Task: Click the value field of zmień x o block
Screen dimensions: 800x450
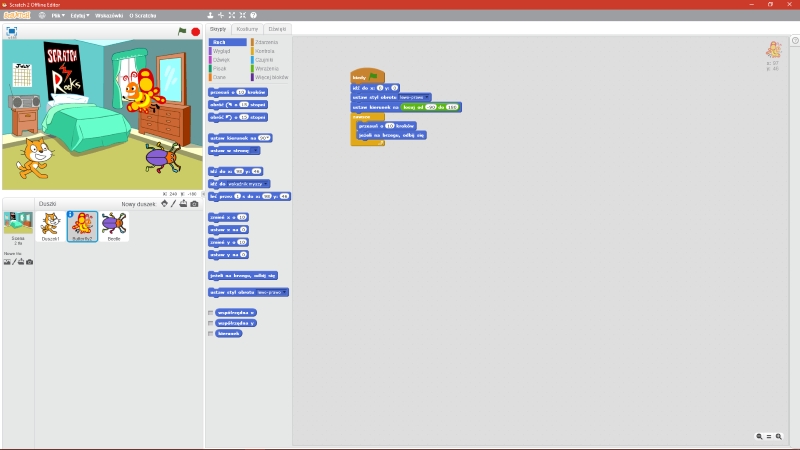Action: click(242, 217)
